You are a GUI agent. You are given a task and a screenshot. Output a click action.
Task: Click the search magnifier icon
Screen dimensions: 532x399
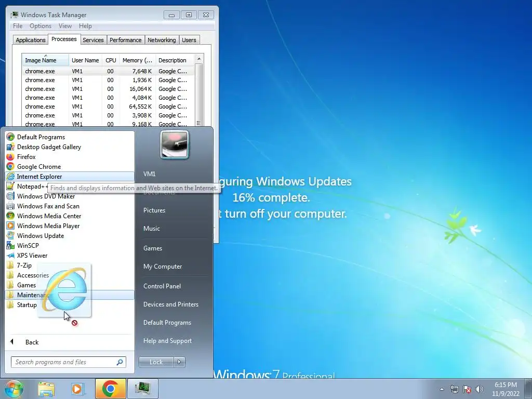tap(120, 362)
